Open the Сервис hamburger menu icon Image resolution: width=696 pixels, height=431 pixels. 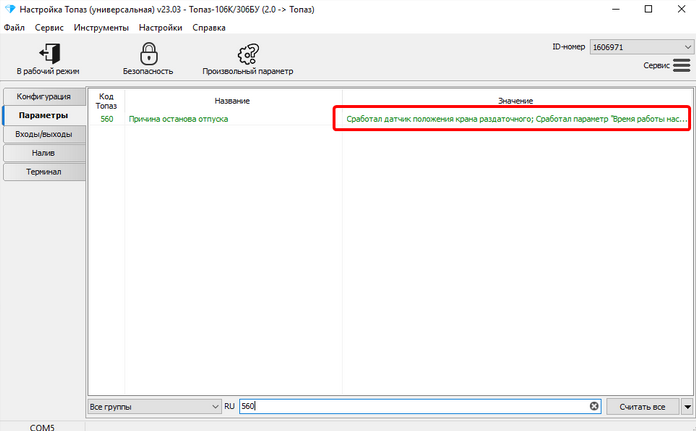681,66
